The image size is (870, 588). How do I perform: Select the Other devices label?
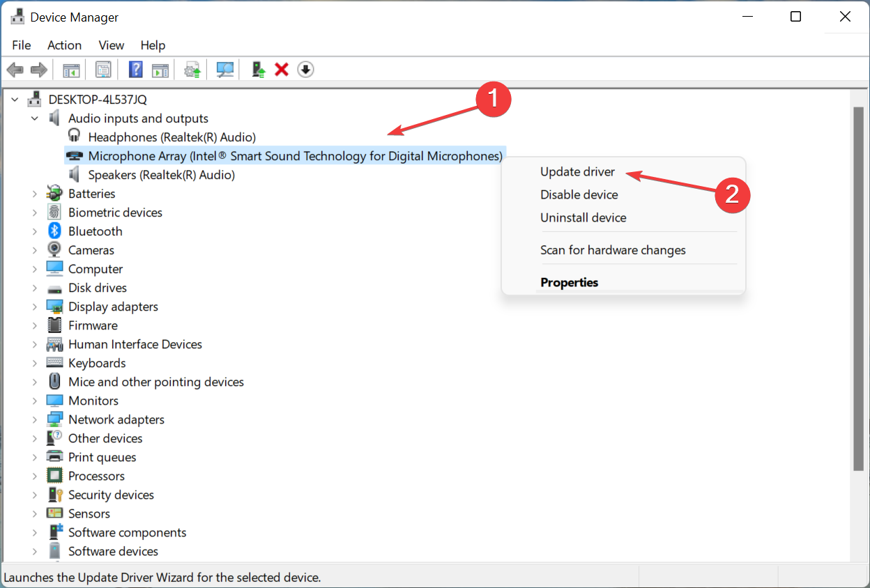coord(105,438)
